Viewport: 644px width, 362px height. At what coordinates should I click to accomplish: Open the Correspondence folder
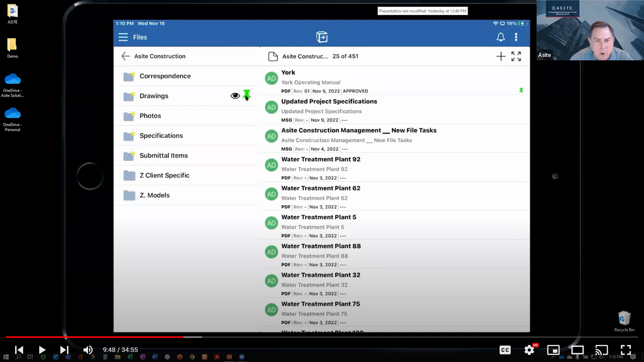(x=165, y=76)
